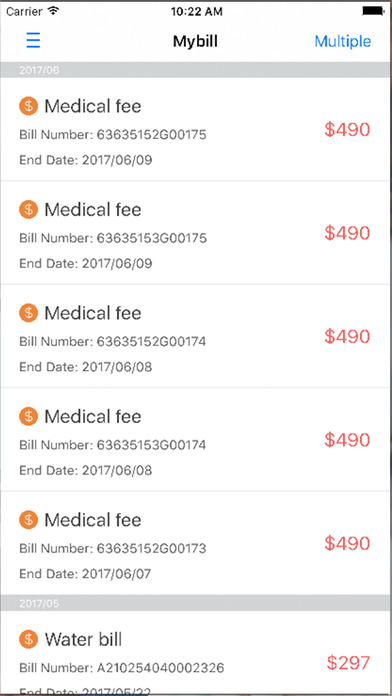This screenshot has width=392, height=696.
Task: Click the dollar icon for bill 63635153G00175
Action: tap(29, 210)
